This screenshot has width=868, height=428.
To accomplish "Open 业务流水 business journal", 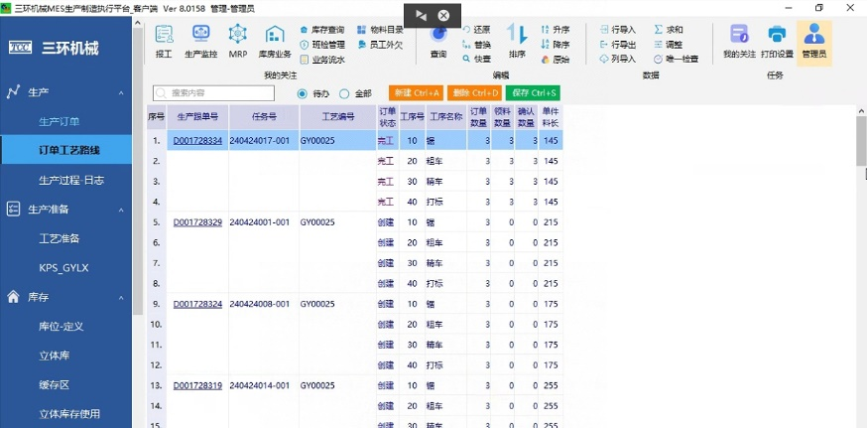I will [x=322, y=60].
